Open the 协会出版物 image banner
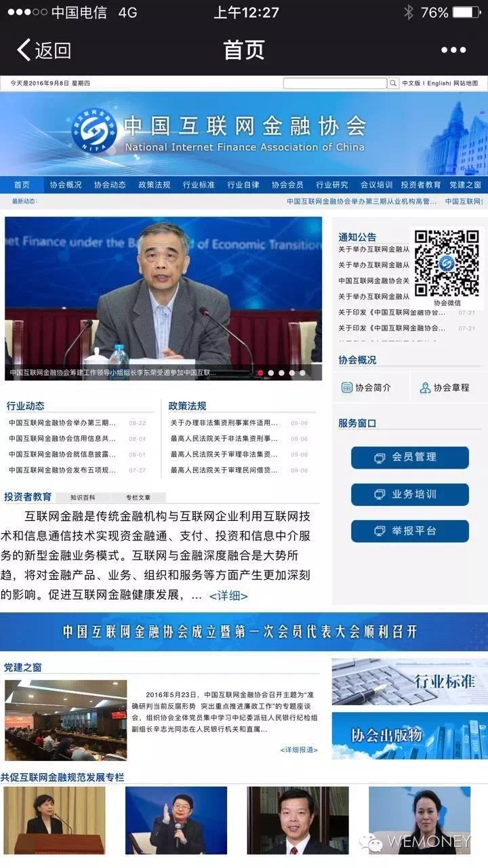 409,735
